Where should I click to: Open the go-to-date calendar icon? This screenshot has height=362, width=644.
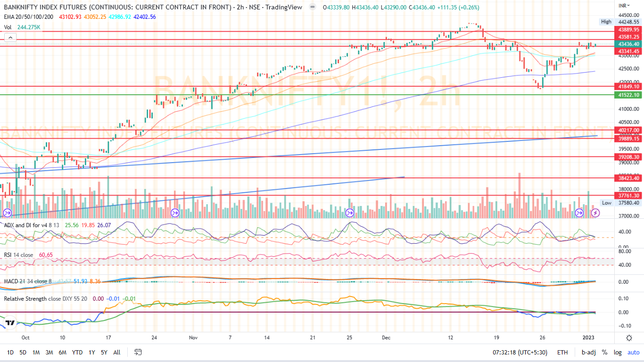click(138, 352)
